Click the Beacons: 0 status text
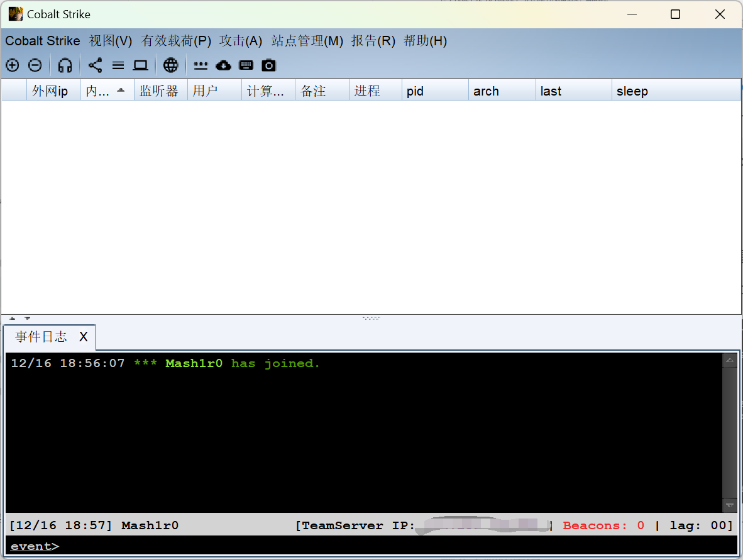 (x=603, y=525)
